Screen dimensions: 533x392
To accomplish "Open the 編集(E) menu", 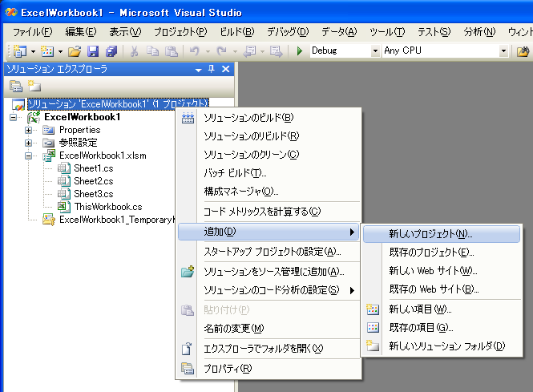I will pos(81,32).
